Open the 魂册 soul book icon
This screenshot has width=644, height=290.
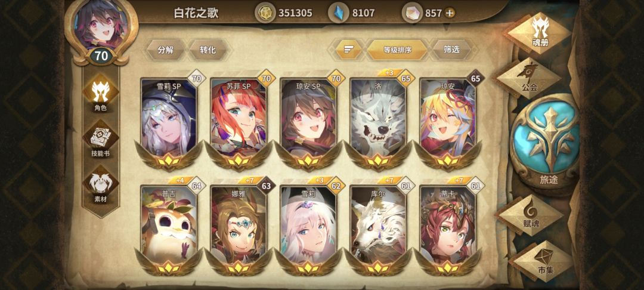tap(540, 32)
